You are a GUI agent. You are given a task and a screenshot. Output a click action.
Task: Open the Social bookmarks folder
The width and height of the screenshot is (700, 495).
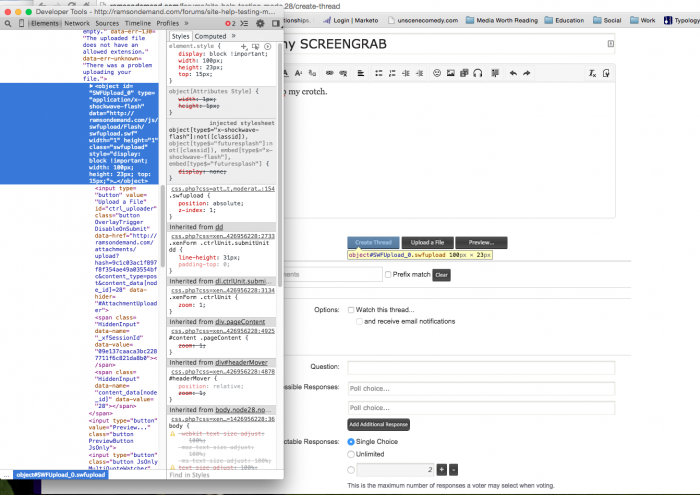[x=607, y=21]
